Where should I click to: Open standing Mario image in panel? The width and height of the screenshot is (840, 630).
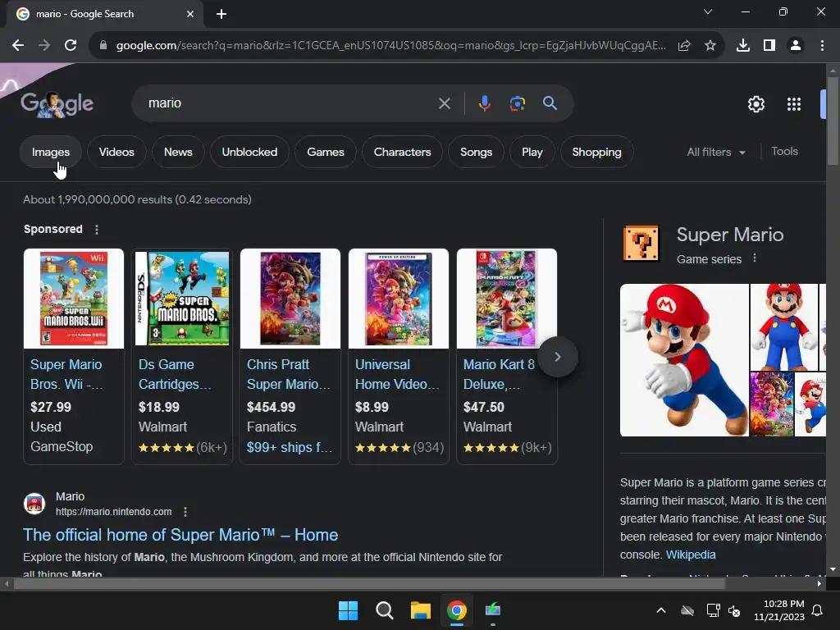point(783,326)
